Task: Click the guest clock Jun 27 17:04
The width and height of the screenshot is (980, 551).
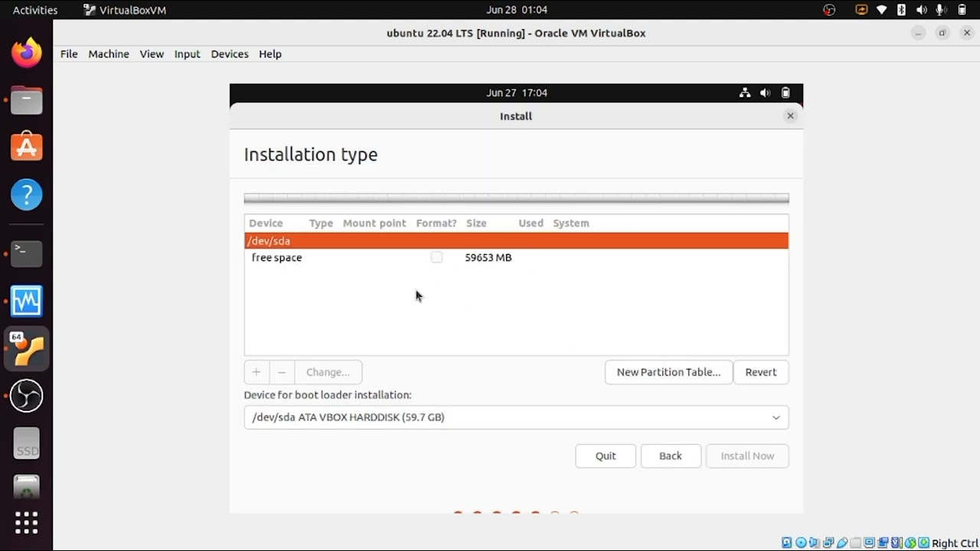Action: [x=517, y=93]
